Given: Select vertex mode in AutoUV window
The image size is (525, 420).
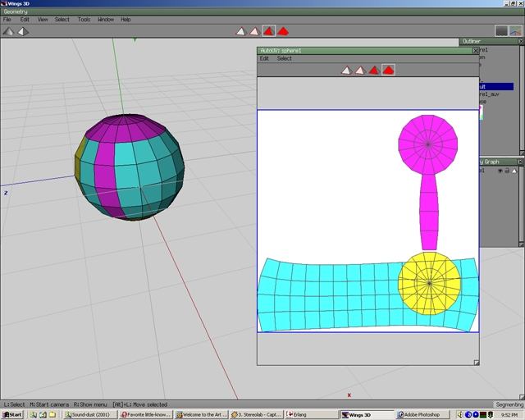Looking at the screenshot, I should (346, 70).
